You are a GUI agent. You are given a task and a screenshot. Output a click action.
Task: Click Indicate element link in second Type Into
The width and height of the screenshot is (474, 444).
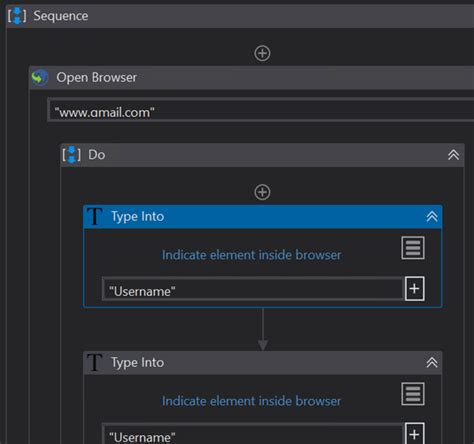[x=251, y=401]
